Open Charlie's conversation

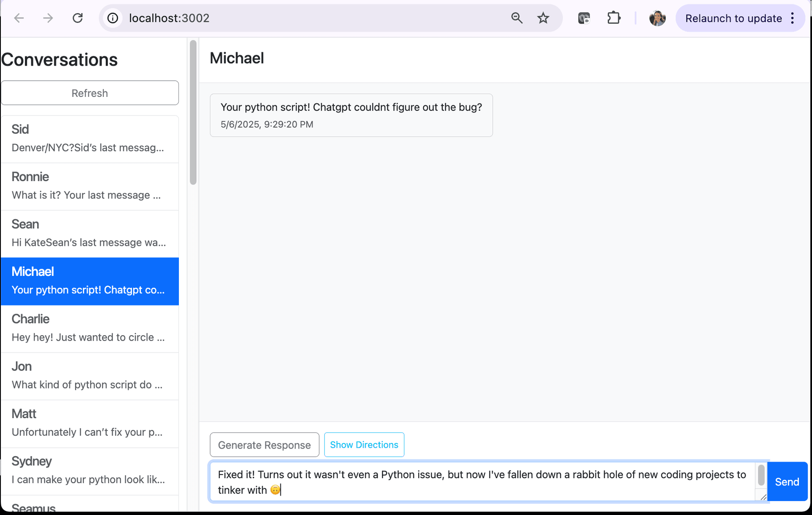pyautogui.click(x=90, y=328)
